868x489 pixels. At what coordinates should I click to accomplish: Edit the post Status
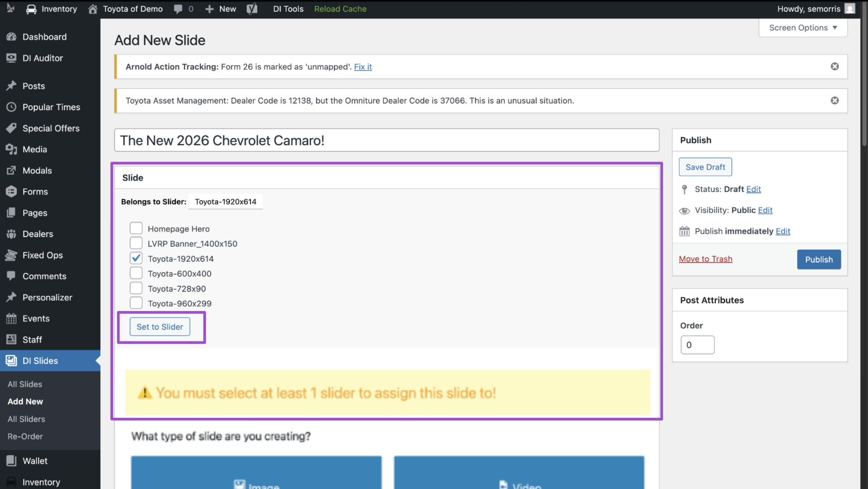753,189
